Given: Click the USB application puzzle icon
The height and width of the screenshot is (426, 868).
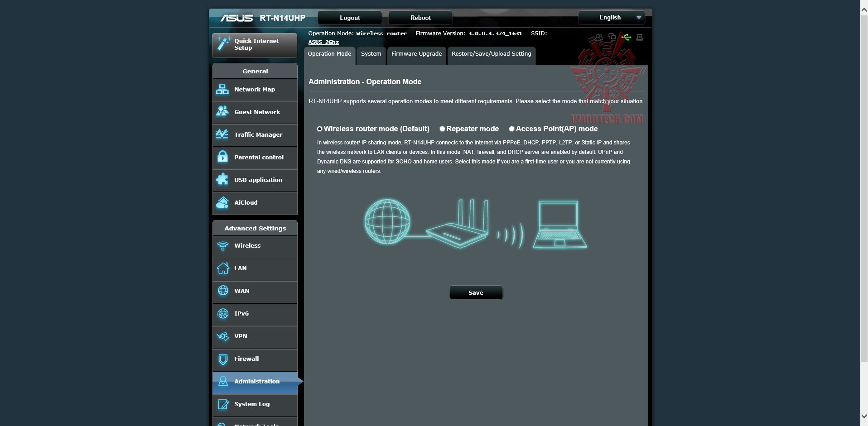Looking at the screenshot, I should point(222,179).
